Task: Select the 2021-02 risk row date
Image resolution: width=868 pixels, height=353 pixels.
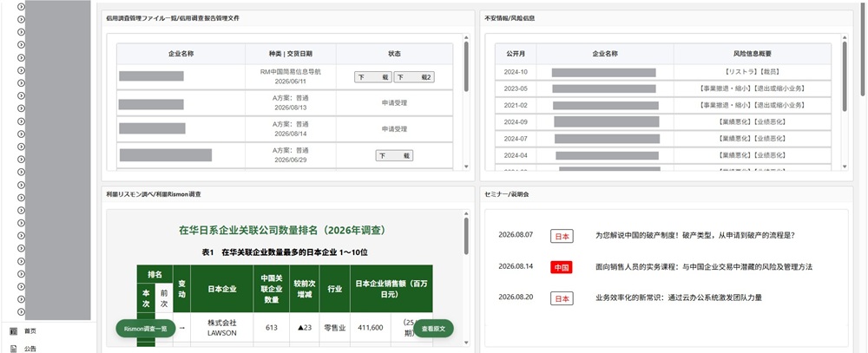Action: pyautogui.click(x=516, y=105)
